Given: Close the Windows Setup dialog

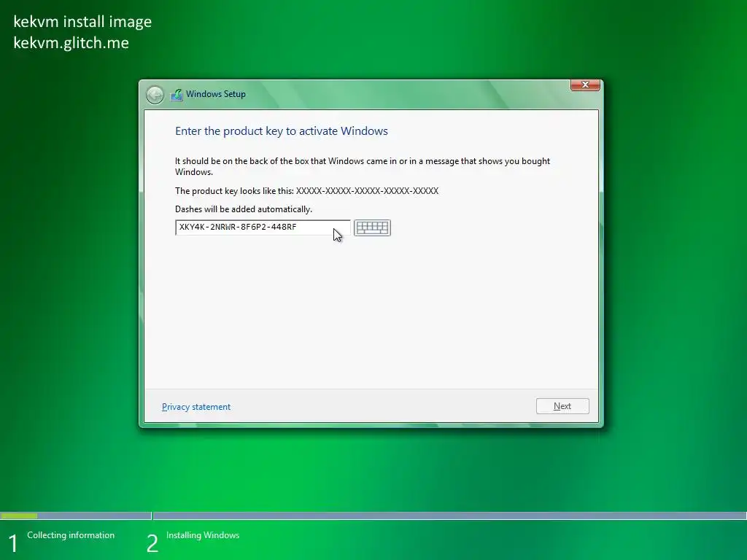Looking at the screenshot, I should [x=585, y=85].
